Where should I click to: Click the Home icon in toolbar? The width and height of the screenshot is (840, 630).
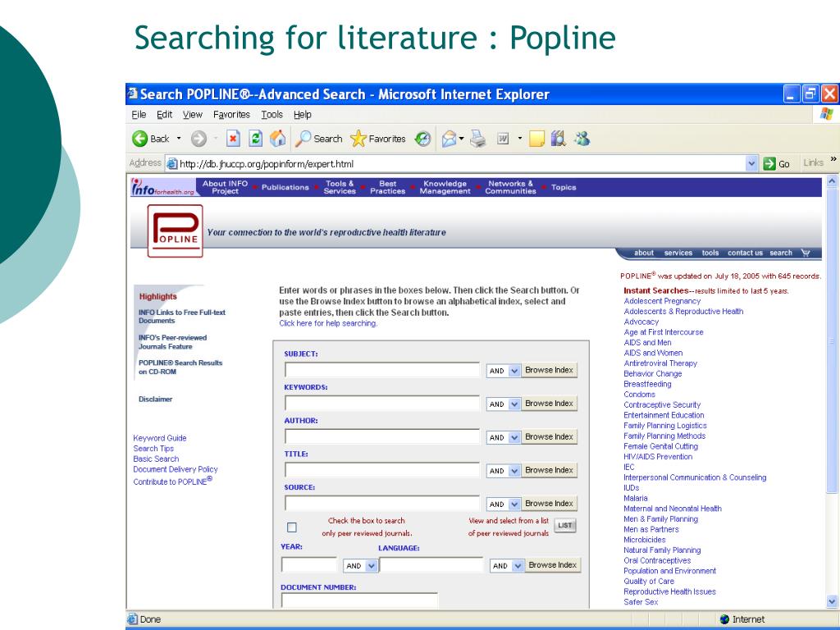click(x=277, y=139)
